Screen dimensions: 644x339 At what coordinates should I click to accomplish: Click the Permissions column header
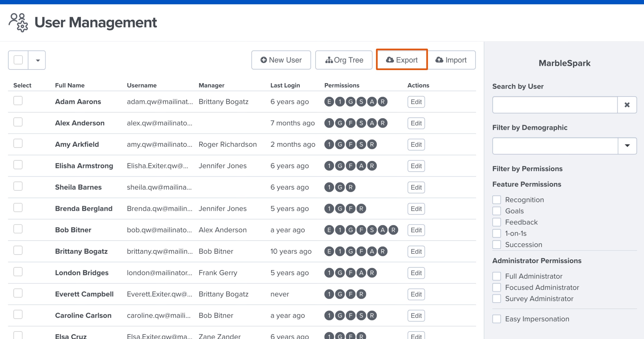click(x=342, y=85)
